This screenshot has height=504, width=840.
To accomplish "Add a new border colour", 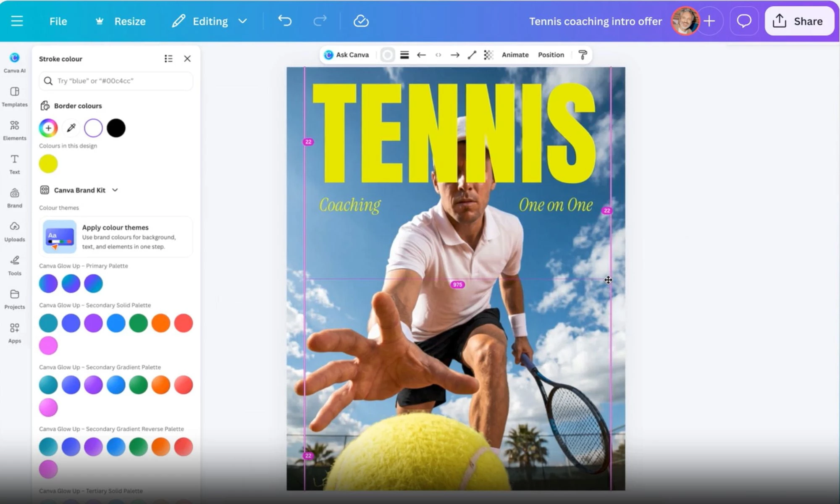I will tap(48, 128).
